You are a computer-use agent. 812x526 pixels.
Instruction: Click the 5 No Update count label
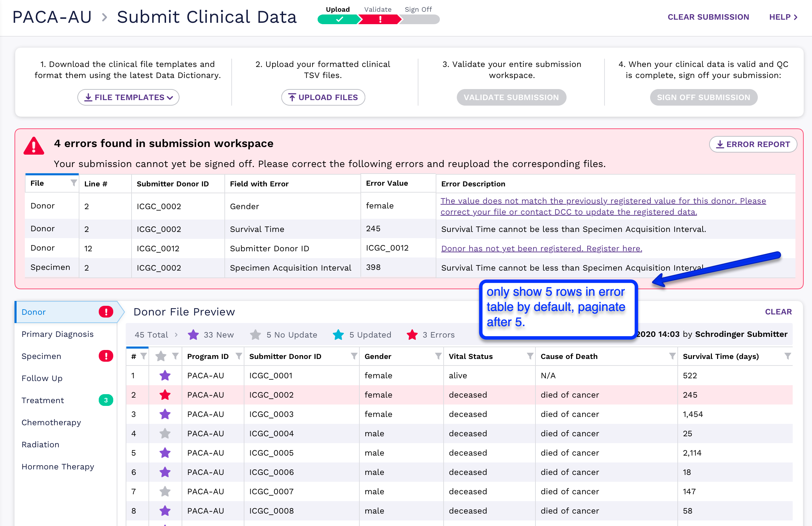pos(292,335)
